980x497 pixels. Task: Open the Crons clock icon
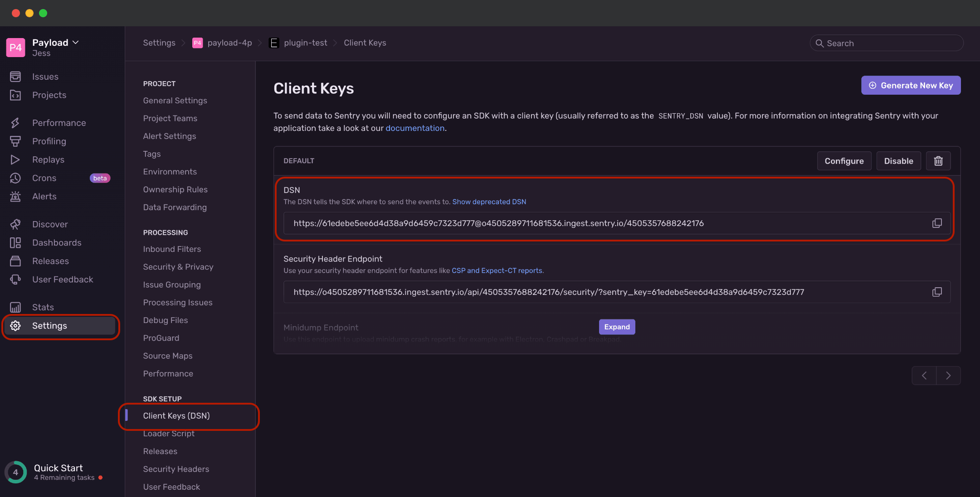point(15,178)
